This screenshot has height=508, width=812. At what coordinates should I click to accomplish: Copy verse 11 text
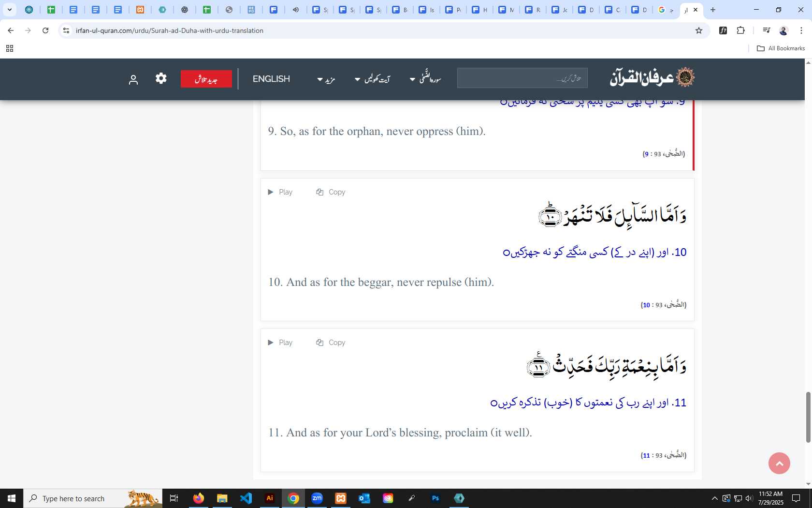pyautogui.click(x=331, y=343)
